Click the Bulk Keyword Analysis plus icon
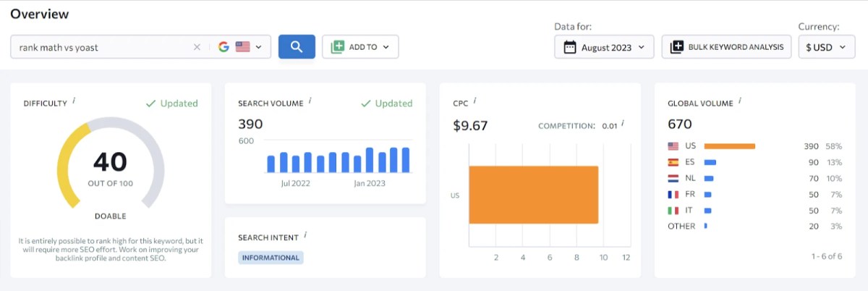This screenshot has height=291, width=868. click(677, 47)
